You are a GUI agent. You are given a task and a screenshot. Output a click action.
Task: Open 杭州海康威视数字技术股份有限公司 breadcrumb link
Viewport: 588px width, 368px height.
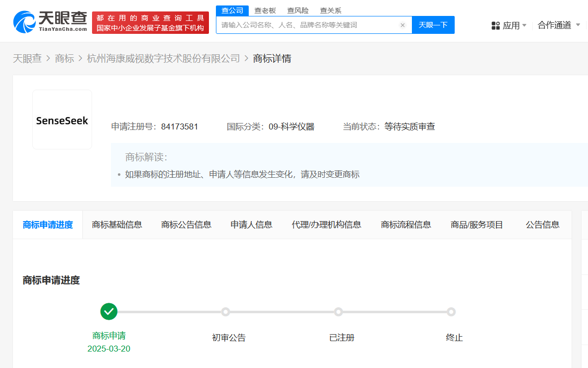click(x=164, y=59)
